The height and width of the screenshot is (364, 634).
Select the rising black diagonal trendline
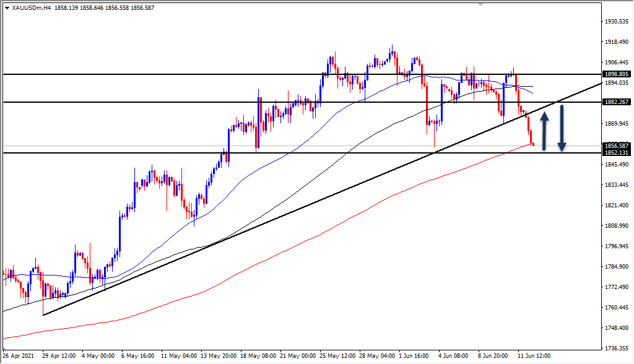[x=321, y=199]
